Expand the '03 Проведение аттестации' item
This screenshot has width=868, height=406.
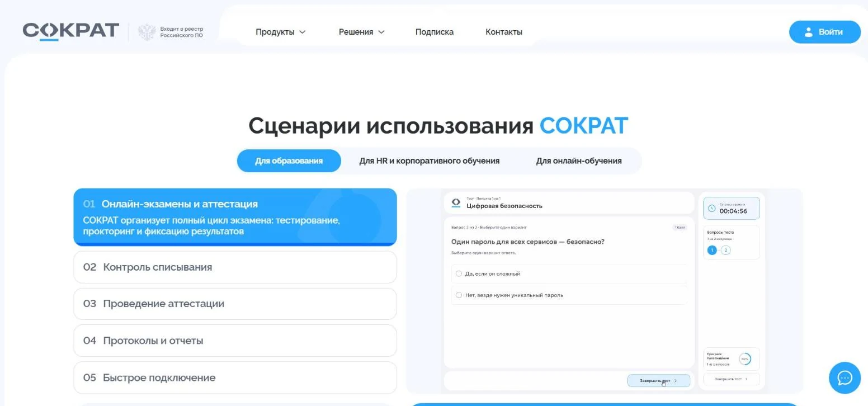(235, 304)
